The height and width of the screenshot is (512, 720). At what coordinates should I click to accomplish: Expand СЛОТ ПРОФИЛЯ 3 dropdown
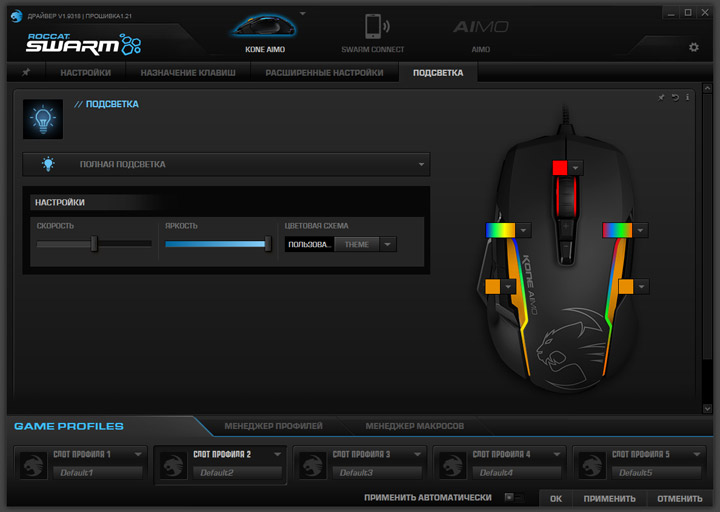coord(417,454)
